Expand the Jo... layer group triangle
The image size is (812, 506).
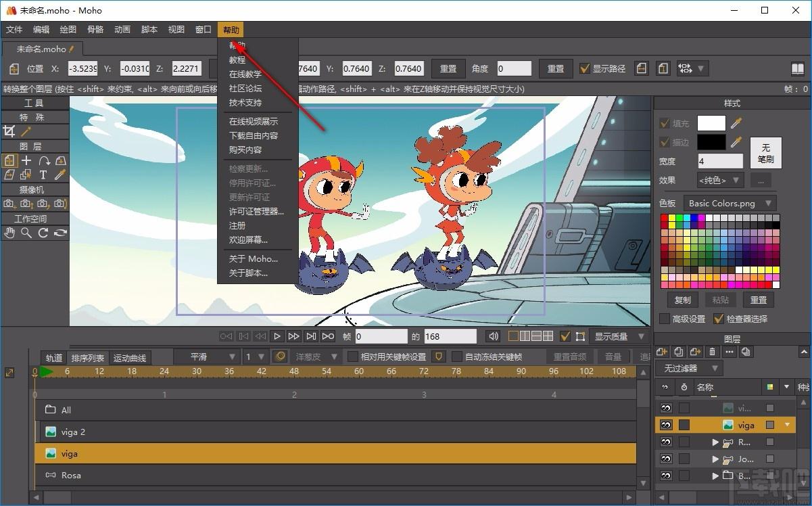click(x=715, y=459)
